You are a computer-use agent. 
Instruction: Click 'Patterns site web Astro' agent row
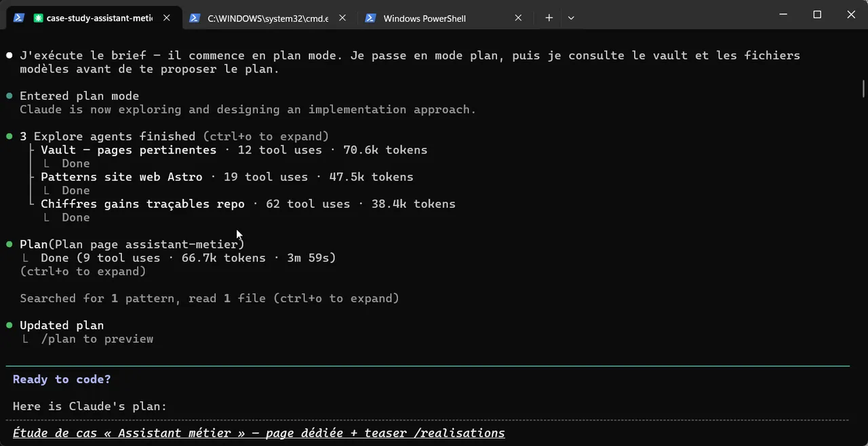[x=227, y=177]
